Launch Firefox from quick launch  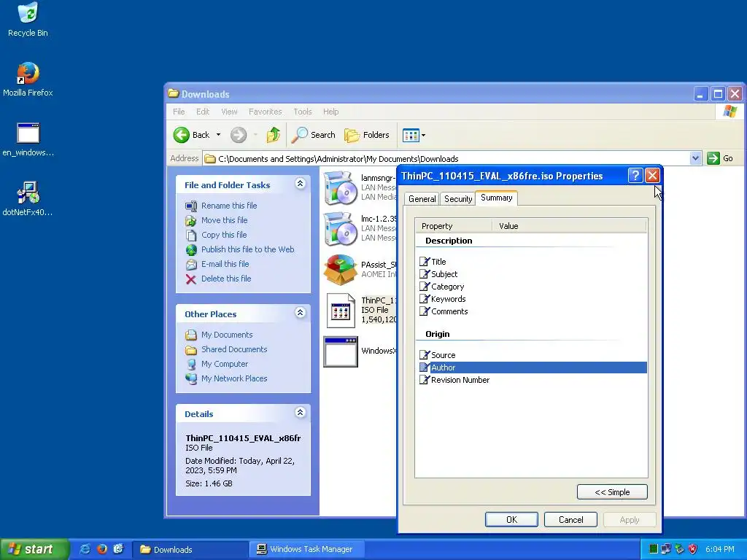pyautogui.click(x=101, y=549)
